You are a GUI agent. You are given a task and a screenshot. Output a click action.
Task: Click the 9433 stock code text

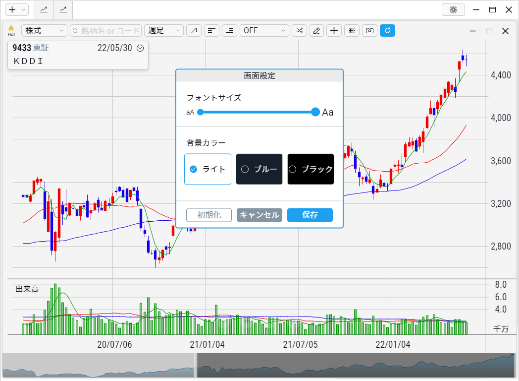click(22, 48)
